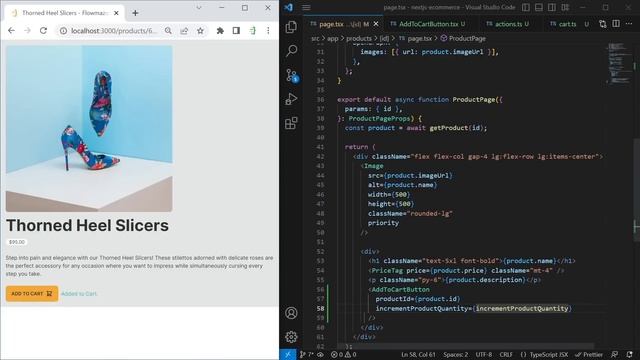Viewport: 640px width, 360px height.
Task: Bookmark this page with the star icon
Action: tap(200, 31)
